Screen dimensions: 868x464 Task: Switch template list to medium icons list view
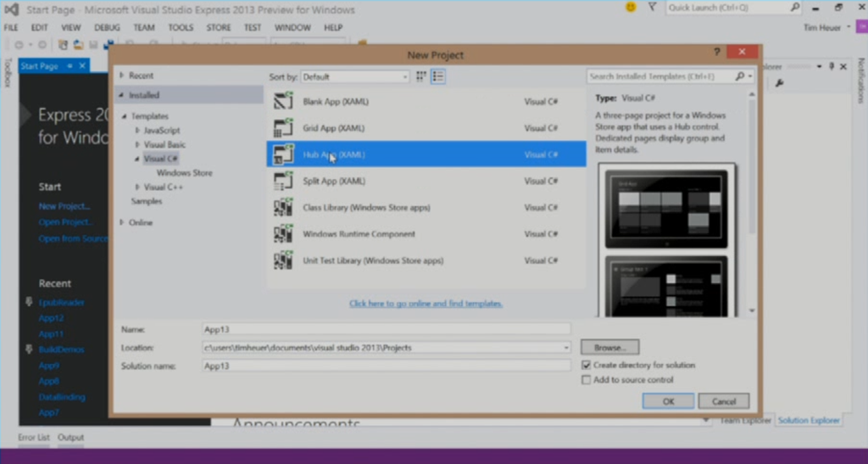coord(438,76)
